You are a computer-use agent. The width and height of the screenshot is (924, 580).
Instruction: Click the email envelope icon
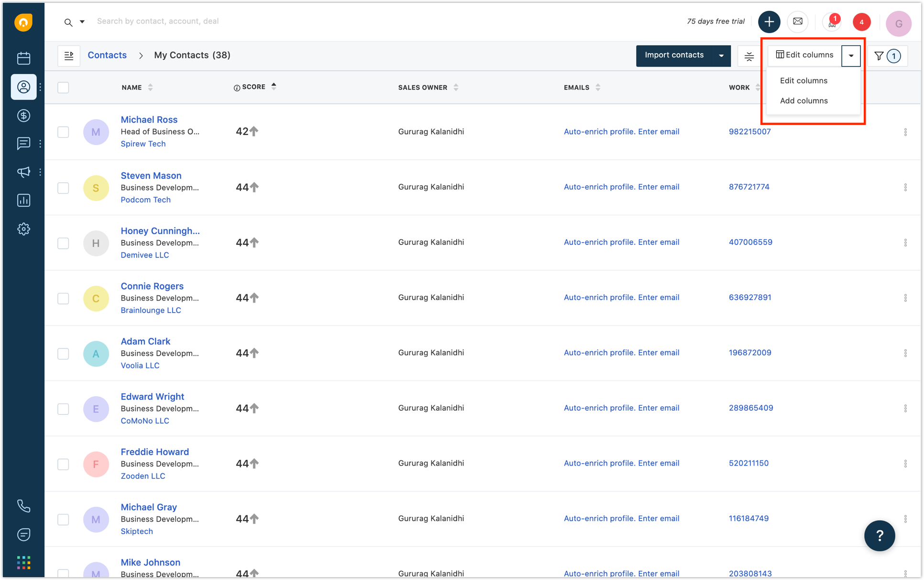(797, 22)
